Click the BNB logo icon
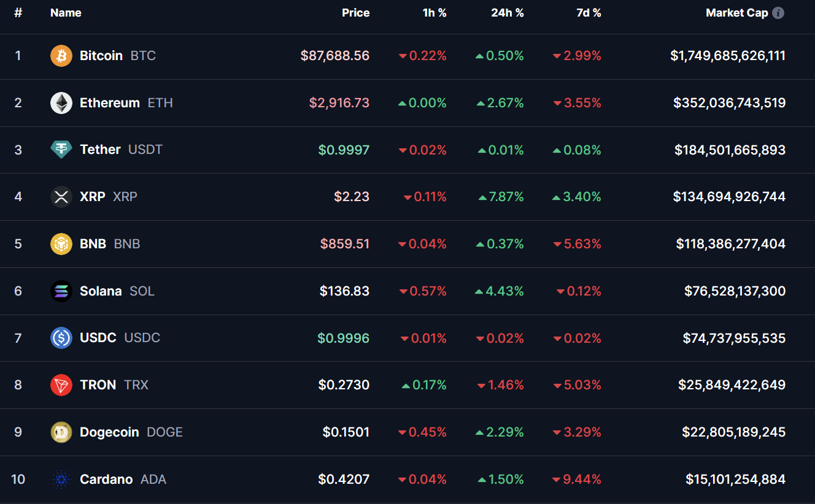The height and width of the screenshot is (504, 815). pyautogui.click(x=61, y=244)
